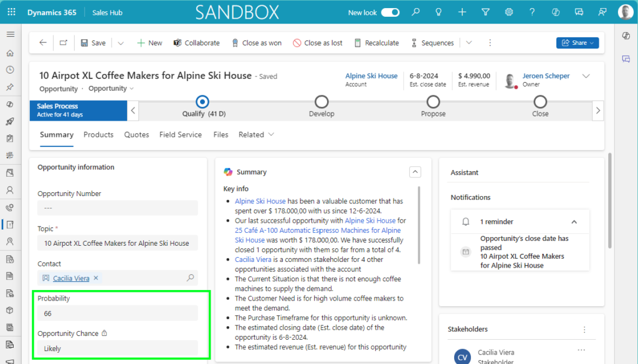Recalculate the opportunity
Viewport: 638px width, 364px height.
click(x=376, y=43)
